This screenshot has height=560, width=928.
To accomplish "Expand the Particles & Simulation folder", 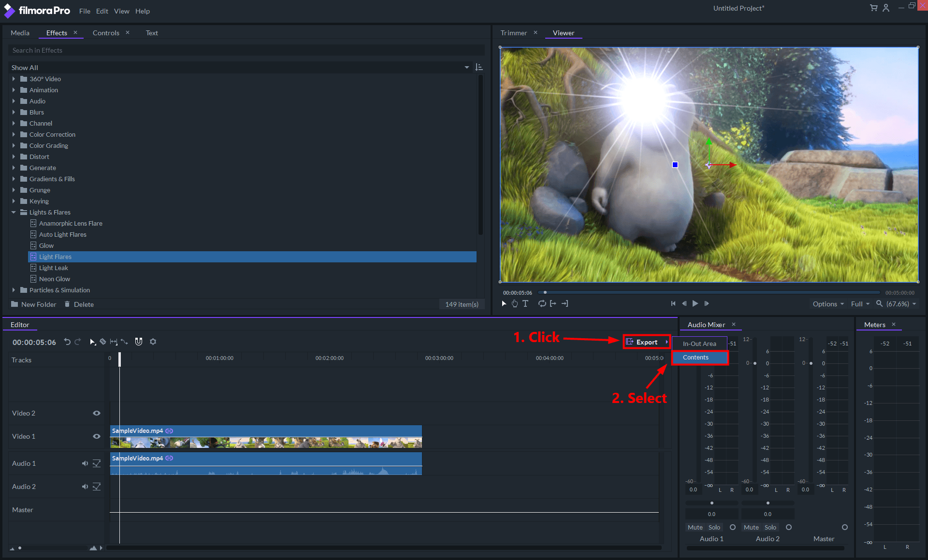I will click(13, 290).
